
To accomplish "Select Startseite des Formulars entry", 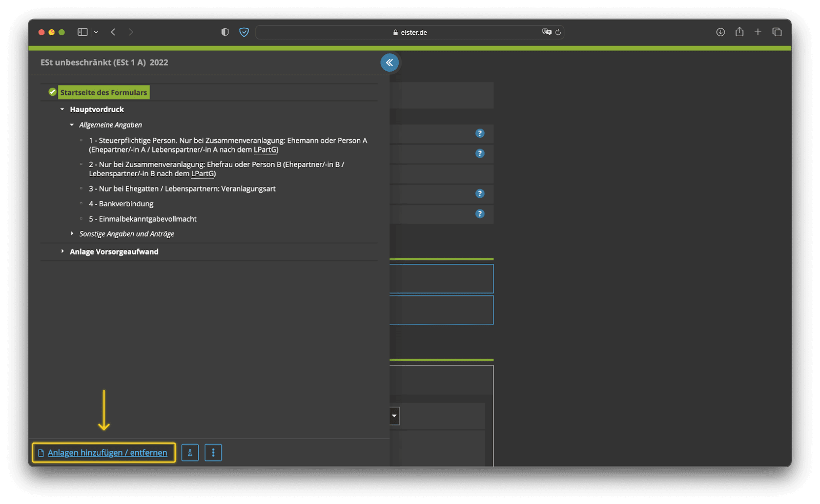I will pos(104,92).
